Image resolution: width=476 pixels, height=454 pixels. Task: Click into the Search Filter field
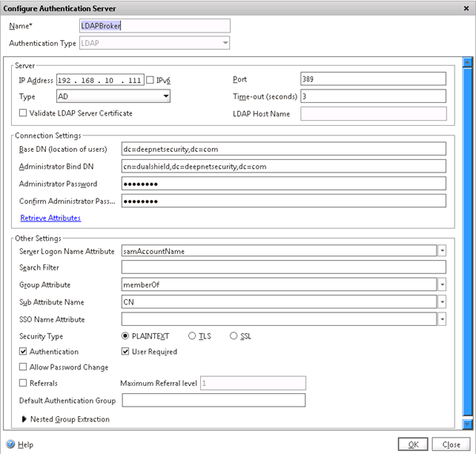click(x=283, y=268)
